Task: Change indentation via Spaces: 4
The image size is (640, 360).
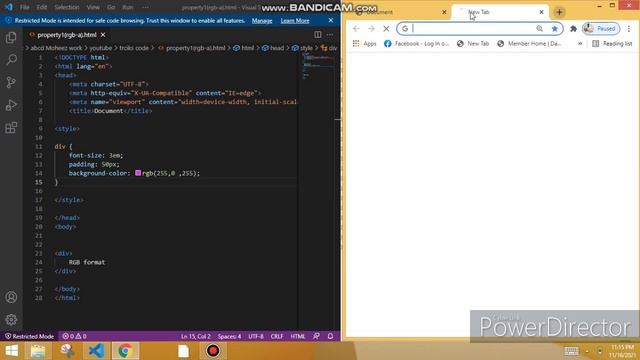Action: point(229,336)
